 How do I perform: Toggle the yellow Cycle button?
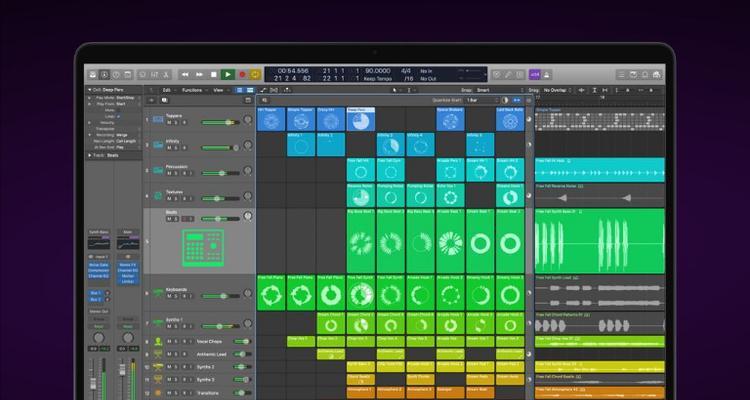pyautogui.click(x=255, y=75)
